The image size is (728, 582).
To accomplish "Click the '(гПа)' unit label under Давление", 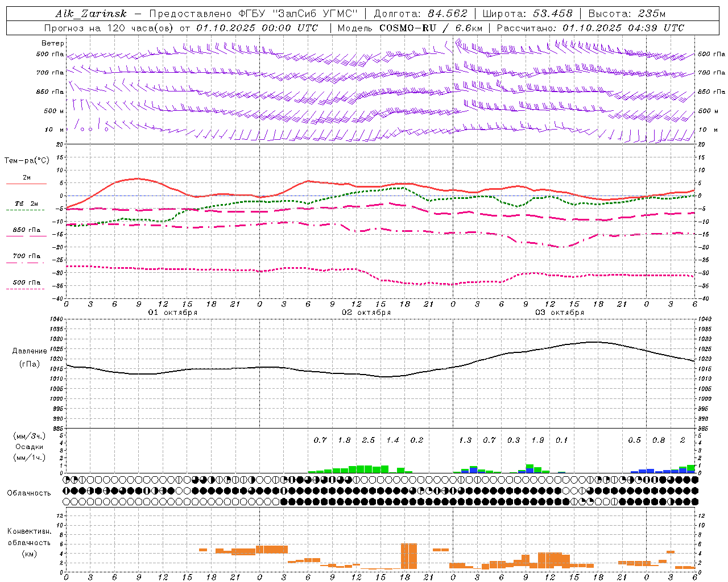I will click(30, 364).
